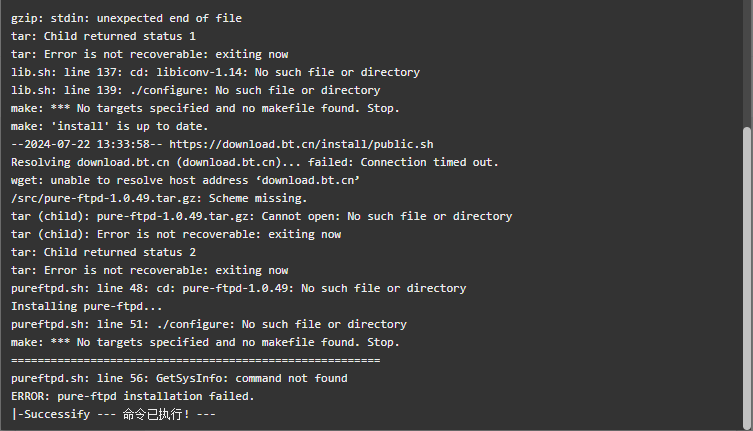This screenshot has height=431, width=753.
Task: Click the 'tar: Child returned status 1' line
Action: [x=103, y=37]
